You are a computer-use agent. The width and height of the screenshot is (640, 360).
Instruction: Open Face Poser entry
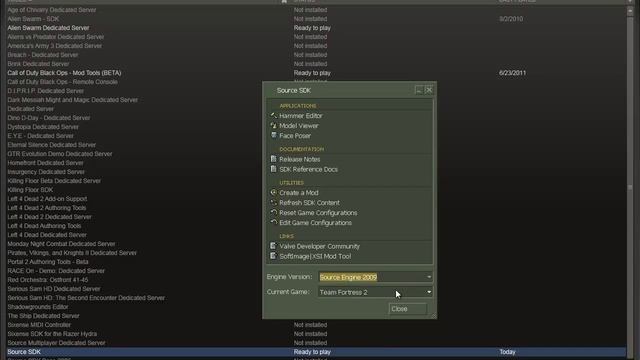pos(295,136)
